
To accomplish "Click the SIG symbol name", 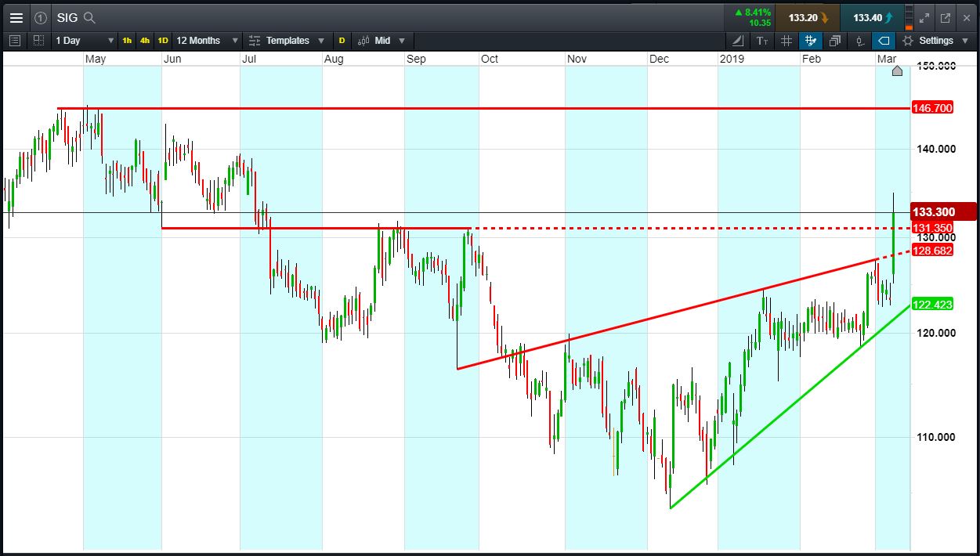I will (67, 17).
